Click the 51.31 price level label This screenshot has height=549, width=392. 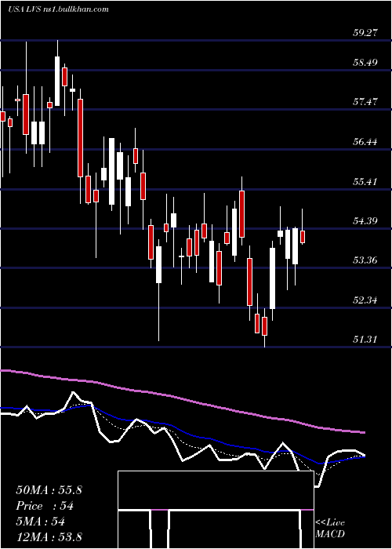[x=364, y=340]
